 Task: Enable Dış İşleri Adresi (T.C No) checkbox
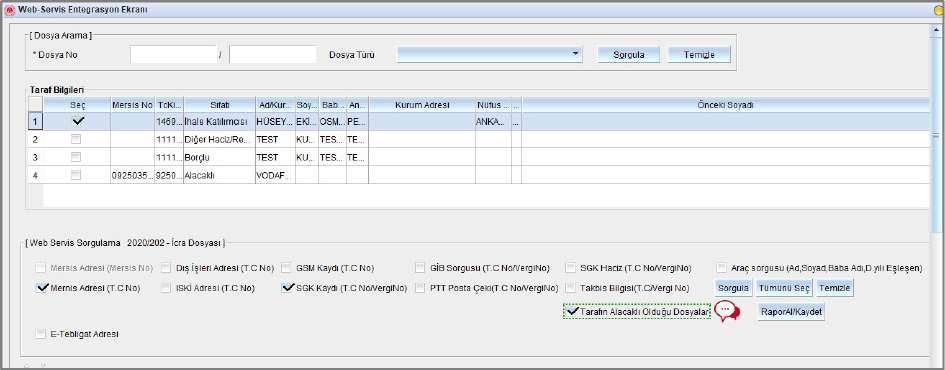167,268
